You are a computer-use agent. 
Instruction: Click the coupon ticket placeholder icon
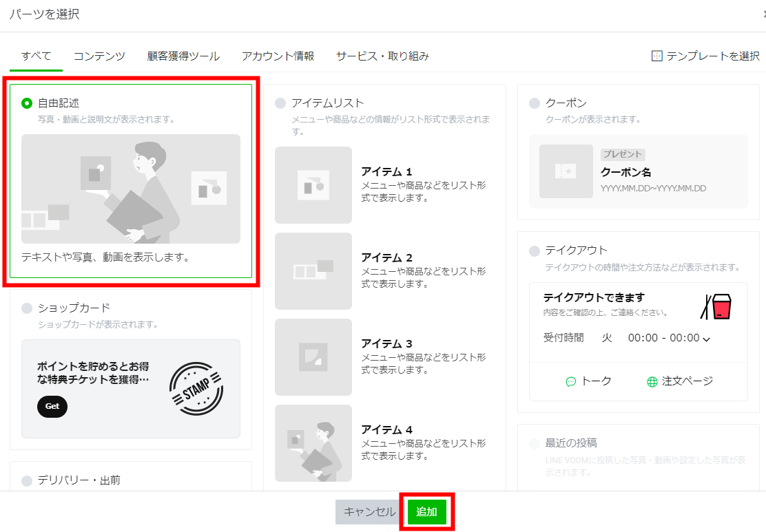[566, 171]
